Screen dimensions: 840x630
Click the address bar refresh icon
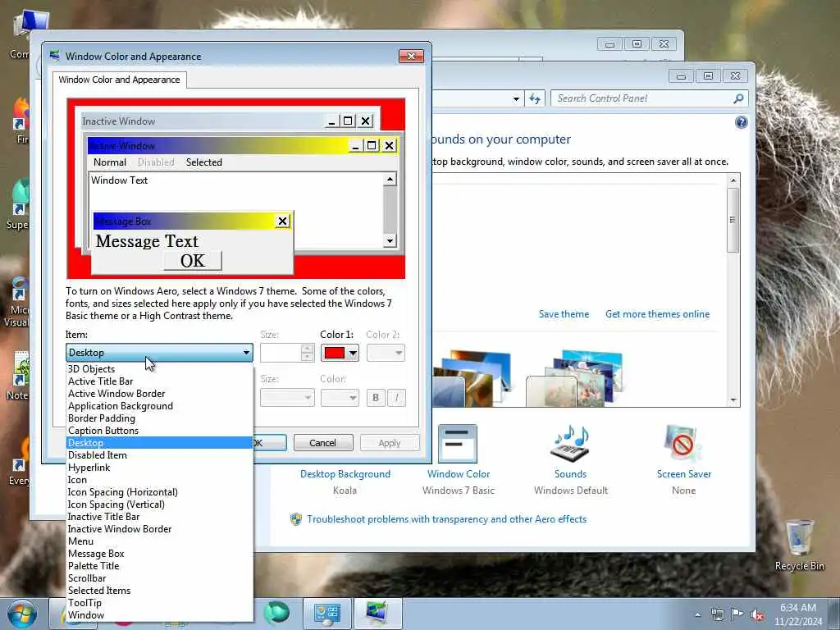(535, 98)
